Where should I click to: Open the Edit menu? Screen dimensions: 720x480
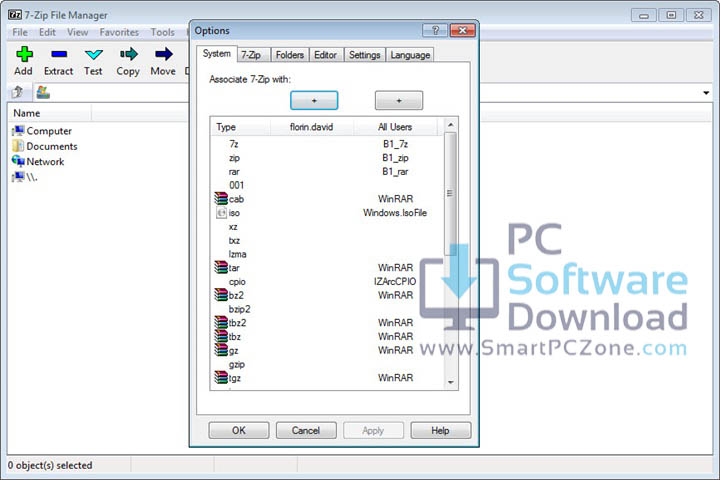click(47, 32)
